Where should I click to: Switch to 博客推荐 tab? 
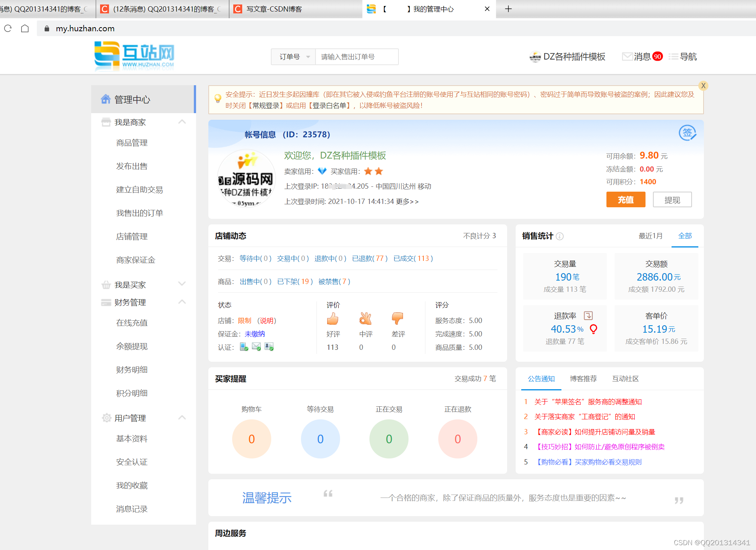point(583,379)
